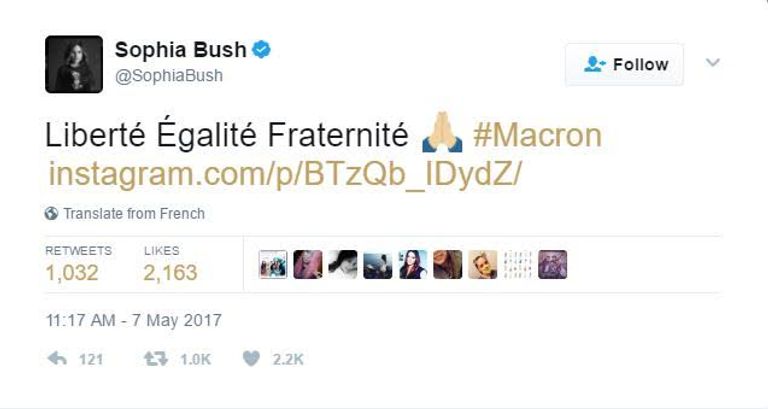Click the praying hands emoji
The width and height of the screenshot is (768, 409).
point(442,133)
